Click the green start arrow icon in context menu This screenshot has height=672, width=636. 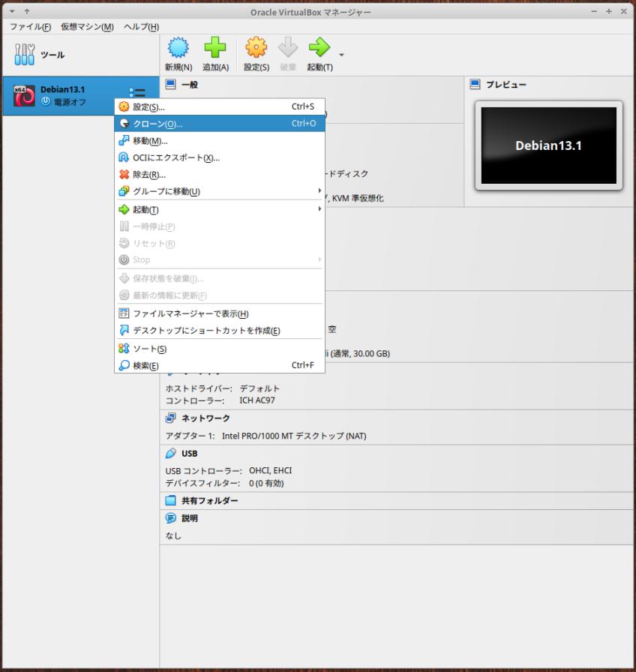pos(124,209)
